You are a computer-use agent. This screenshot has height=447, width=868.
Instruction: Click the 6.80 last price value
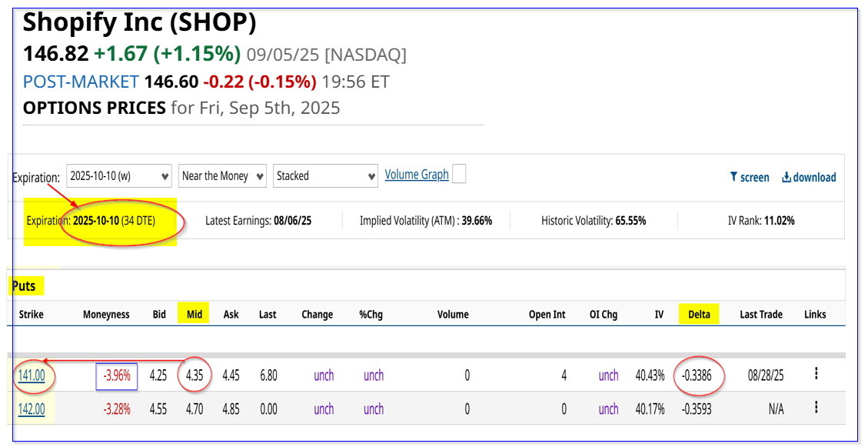[x=268, y=375]
